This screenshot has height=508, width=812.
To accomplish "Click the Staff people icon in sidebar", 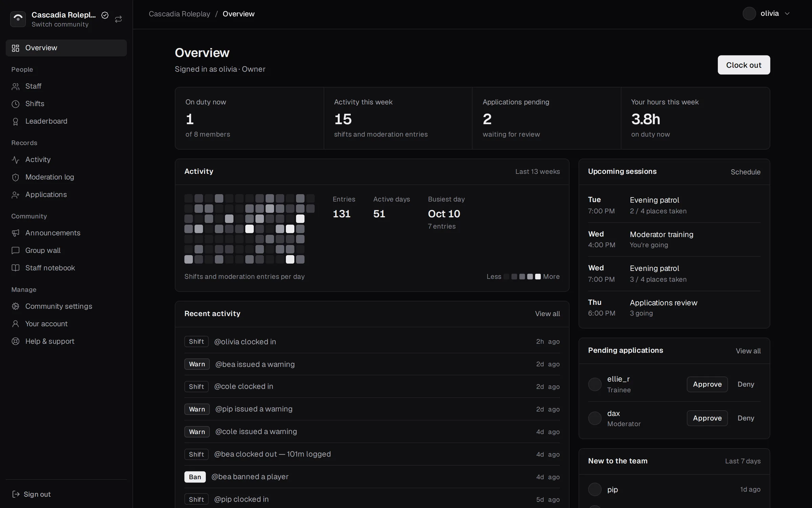I will click(16, 86).
